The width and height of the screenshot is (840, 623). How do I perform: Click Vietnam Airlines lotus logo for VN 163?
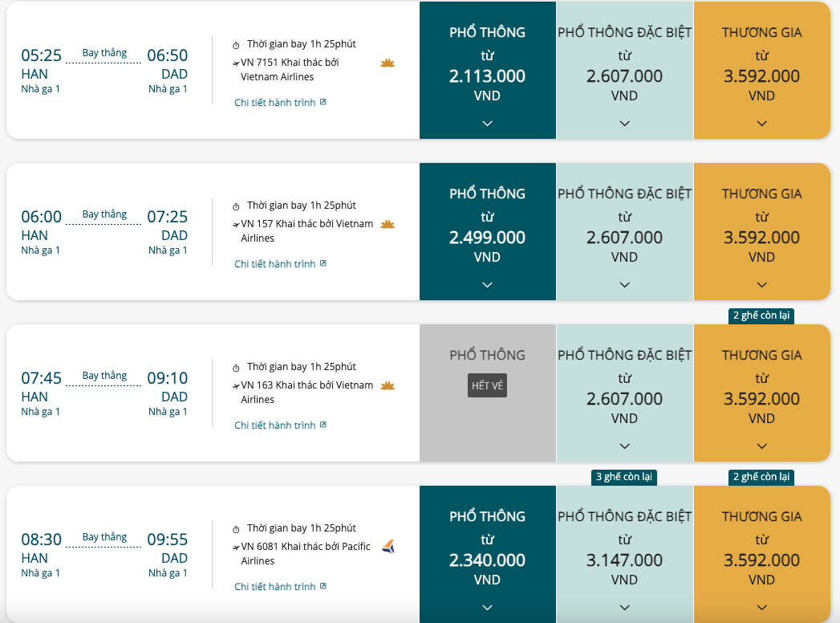[x=388, y=385]
